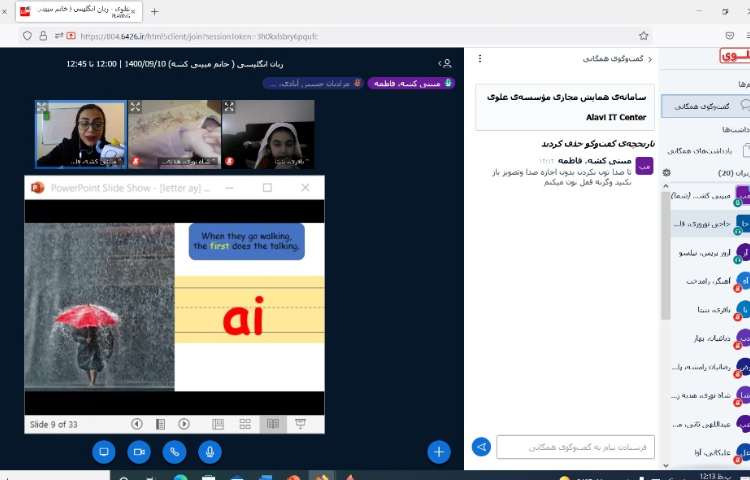Open the Pocket save icon in toolbar
This screenshot has width=750, height=480.
click(729, 36)
